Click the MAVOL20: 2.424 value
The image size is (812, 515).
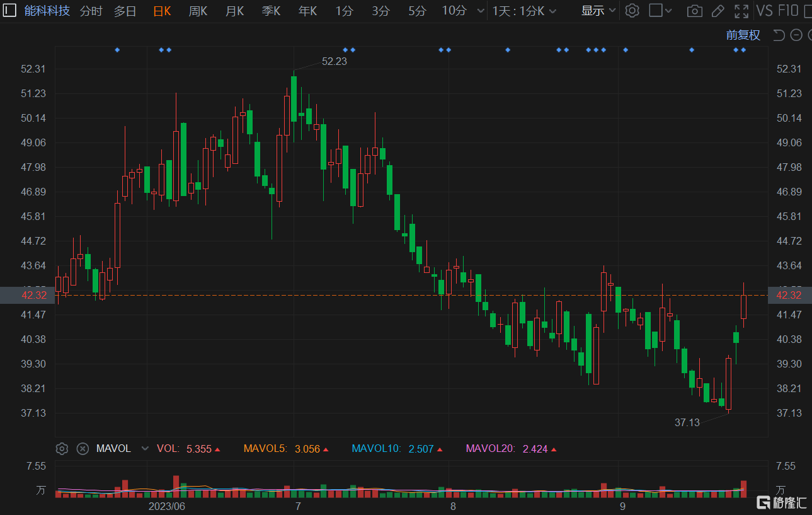[511, 449]
